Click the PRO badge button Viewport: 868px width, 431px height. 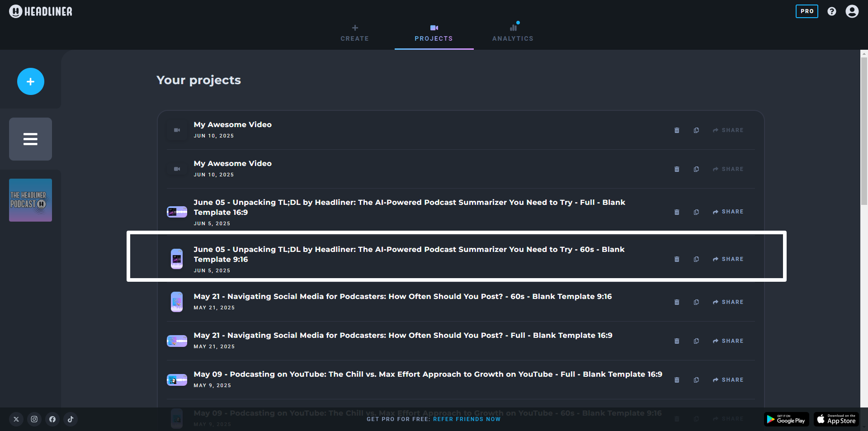coord(807,11)
